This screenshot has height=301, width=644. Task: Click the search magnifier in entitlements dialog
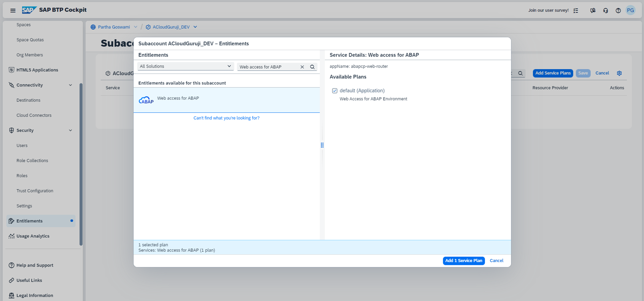point(312,67)
